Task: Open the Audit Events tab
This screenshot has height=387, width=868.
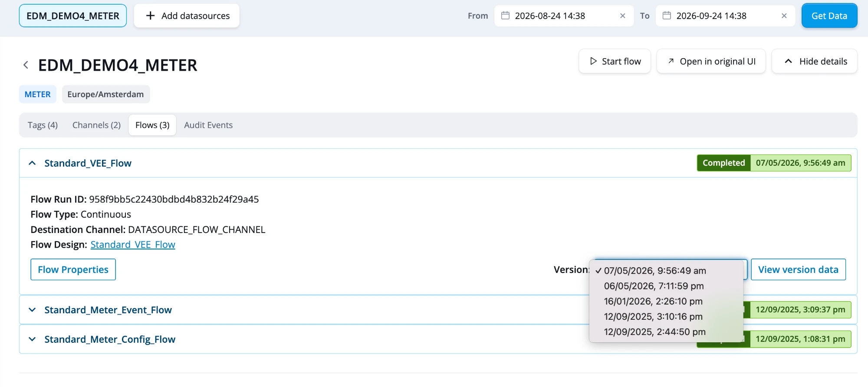Action: coord(208,125)
